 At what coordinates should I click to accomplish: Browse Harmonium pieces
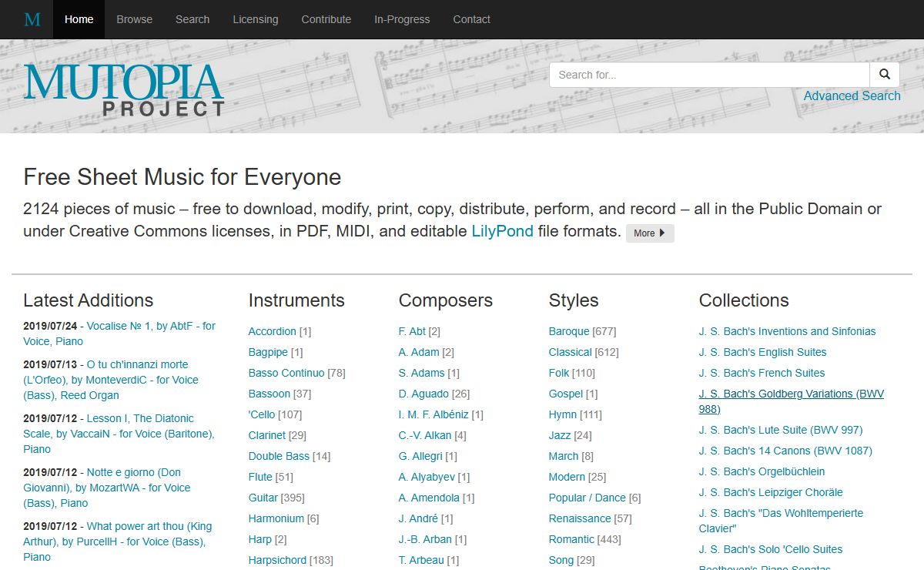tap(276, 518)
